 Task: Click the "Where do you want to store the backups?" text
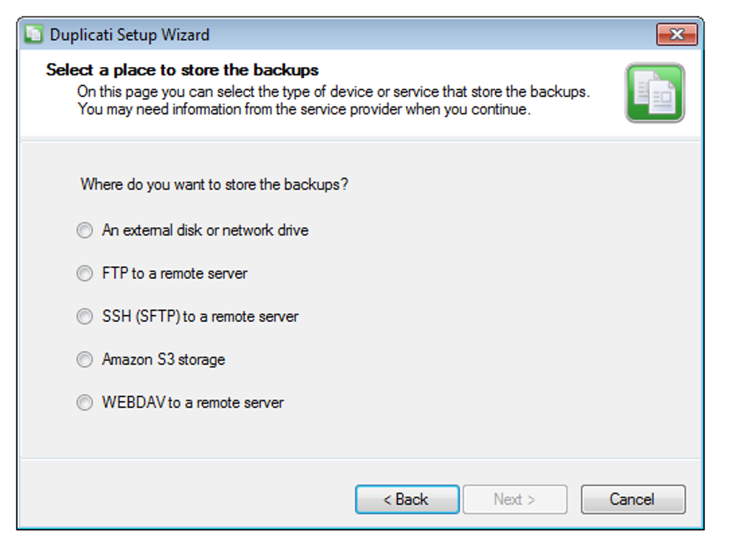[x=214, y=185]
